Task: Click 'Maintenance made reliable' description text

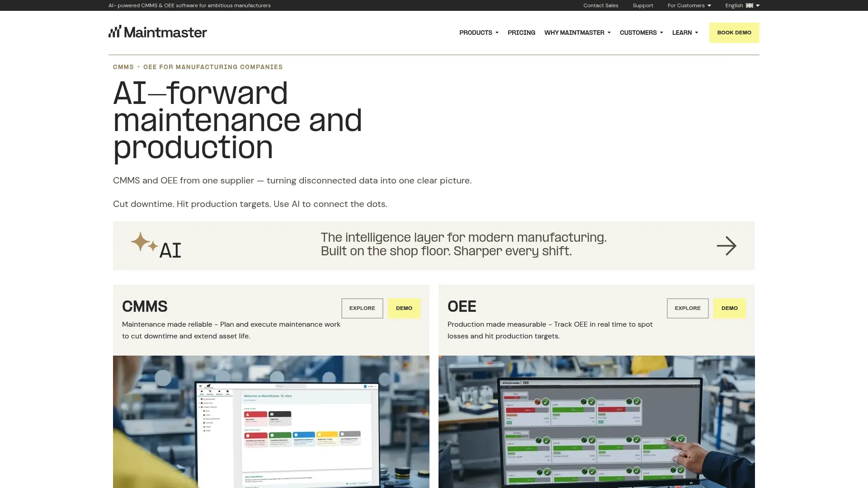Action: pos(231,330)
